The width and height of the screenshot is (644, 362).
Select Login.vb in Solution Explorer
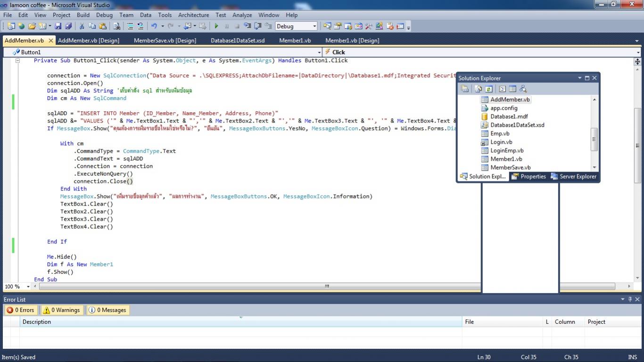coord(501,142)
